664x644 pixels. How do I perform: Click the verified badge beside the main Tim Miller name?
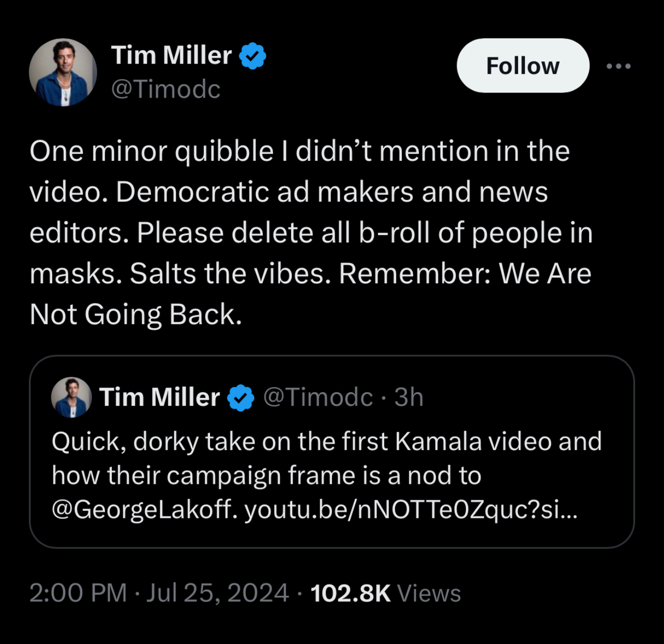(x=252, y=56)
